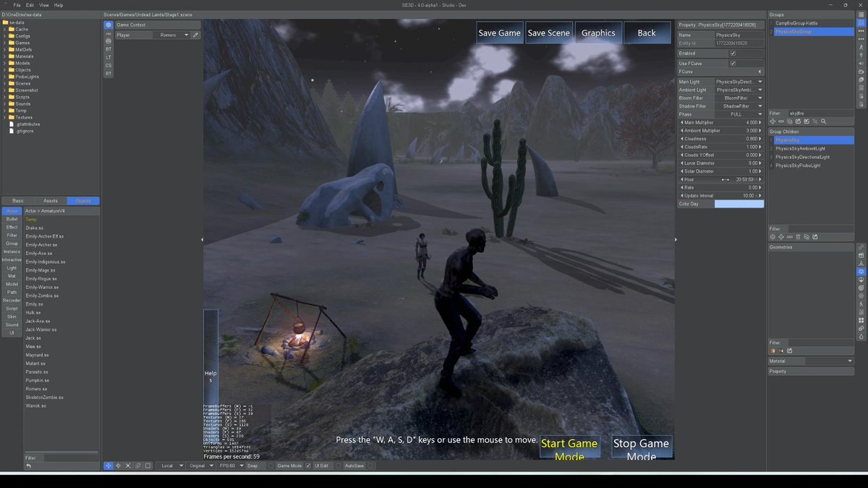
Task: Click the pencil edit icon beside Player dropdown
Action: coord(196,35)
